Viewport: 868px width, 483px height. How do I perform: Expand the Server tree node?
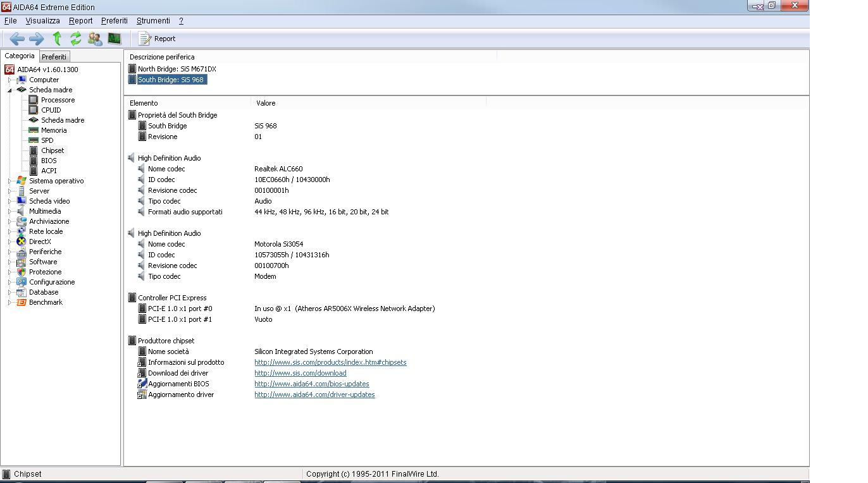pyautogui.click(x=10, y=191)
